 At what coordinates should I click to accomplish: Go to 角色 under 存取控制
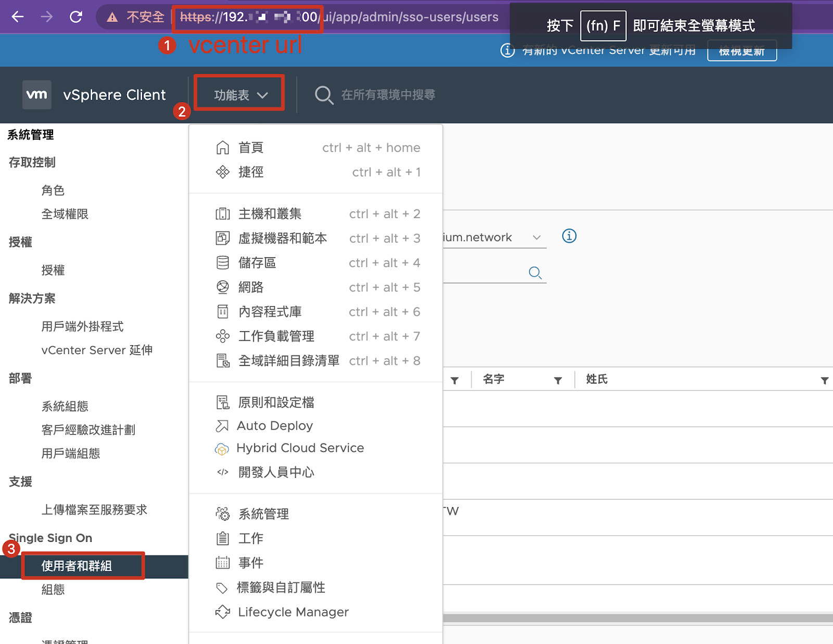(x=53, y=191)
